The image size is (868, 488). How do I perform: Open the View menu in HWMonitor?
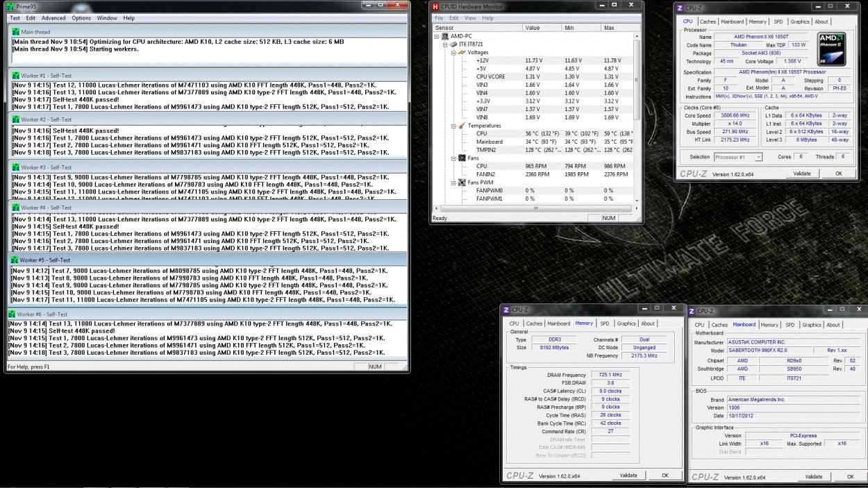[470, 18]
